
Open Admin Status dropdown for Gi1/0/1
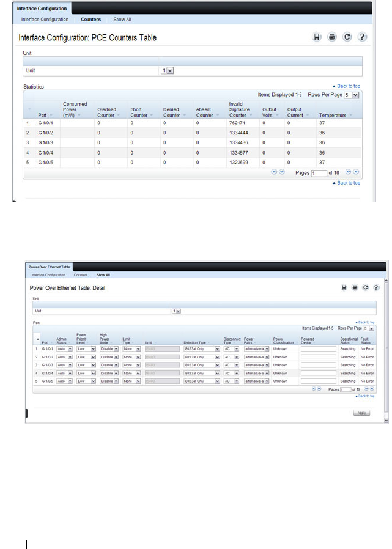pos(64,349)
